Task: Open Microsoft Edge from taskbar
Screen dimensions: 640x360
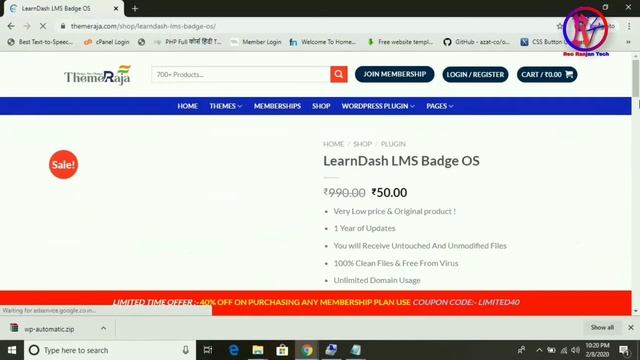Action: point(233,350)
